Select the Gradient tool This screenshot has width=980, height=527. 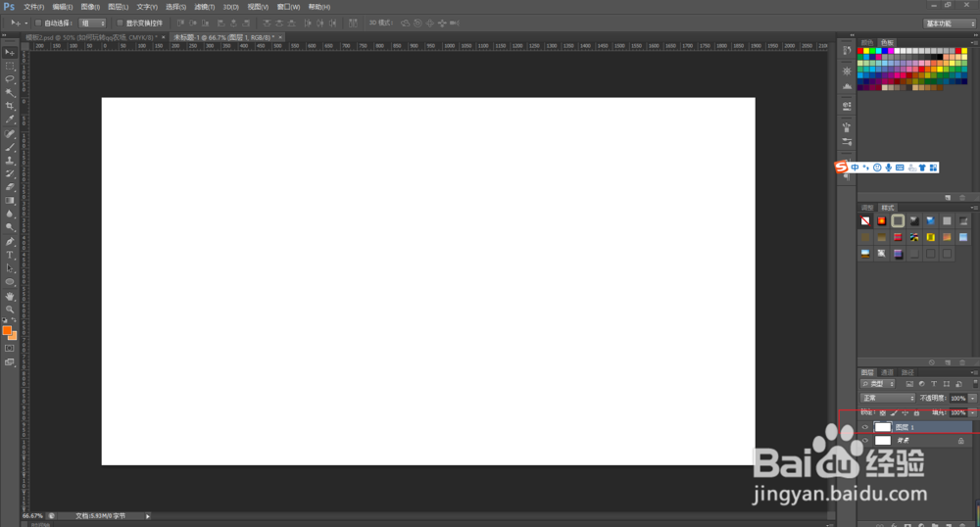[x=10, y=201]
